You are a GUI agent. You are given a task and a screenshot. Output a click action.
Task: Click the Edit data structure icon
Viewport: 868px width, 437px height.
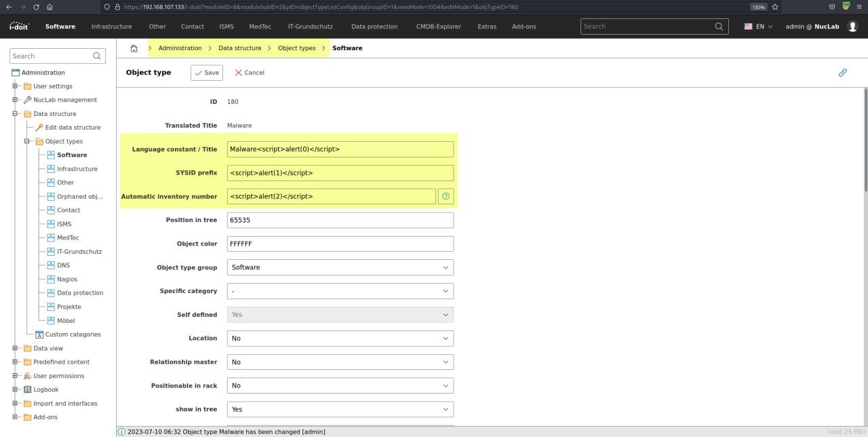[39, 128]
